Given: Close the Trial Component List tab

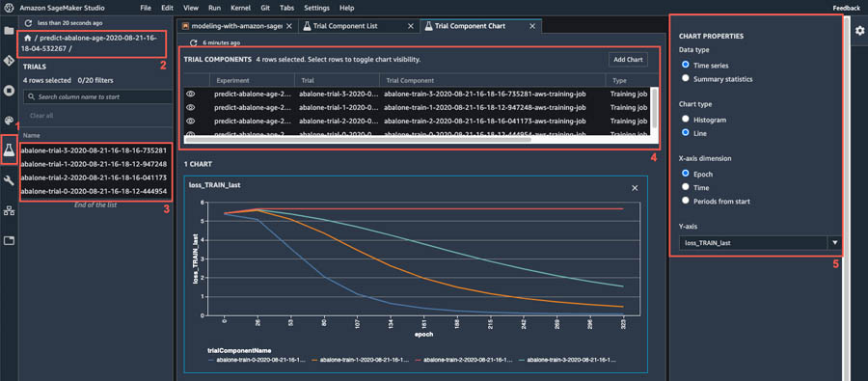Looking at the screenshot, I should (x=411, y=26).
